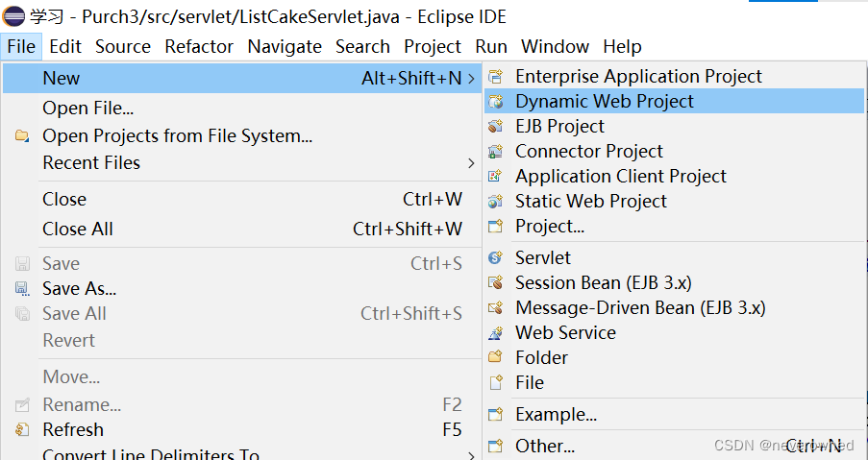
Task: Open the Navigate menu
Action: 285,46
